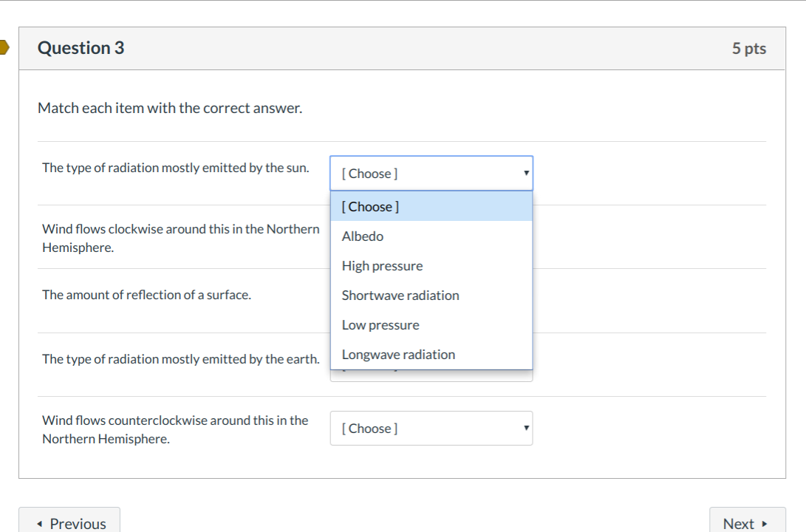Click the Question 3 heading
Screen dimensions: 806x532
point(81,48)
